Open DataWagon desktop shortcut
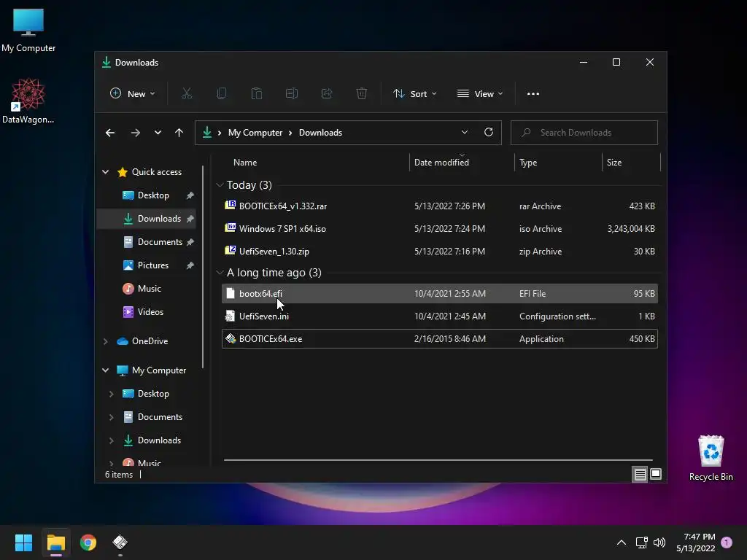Viewport: 747px width, 560px height. (28, 101)
